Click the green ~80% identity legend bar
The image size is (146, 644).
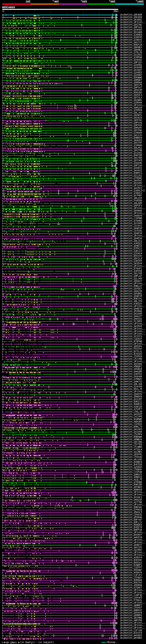(x=101, y=4)
